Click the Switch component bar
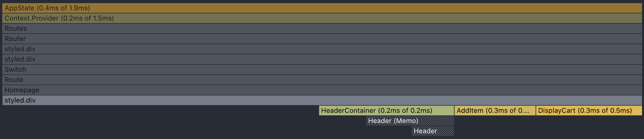Screen dimensions: 644x139 (322, 69)
